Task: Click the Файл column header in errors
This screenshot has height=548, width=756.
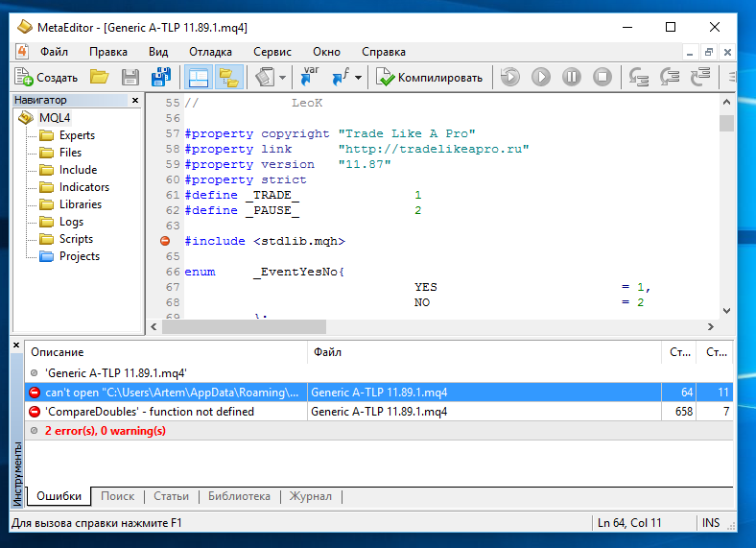Action: [484, 352]
